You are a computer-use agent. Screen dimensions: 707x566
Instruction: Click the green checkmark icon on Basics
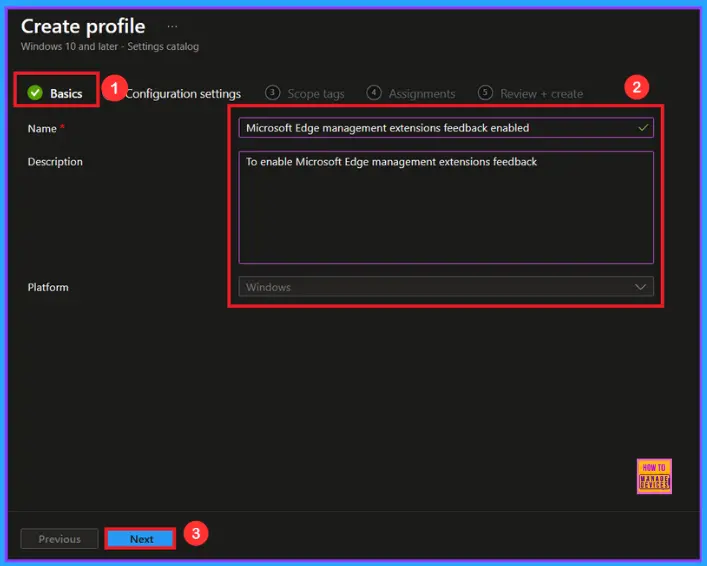tap(35, 93)
